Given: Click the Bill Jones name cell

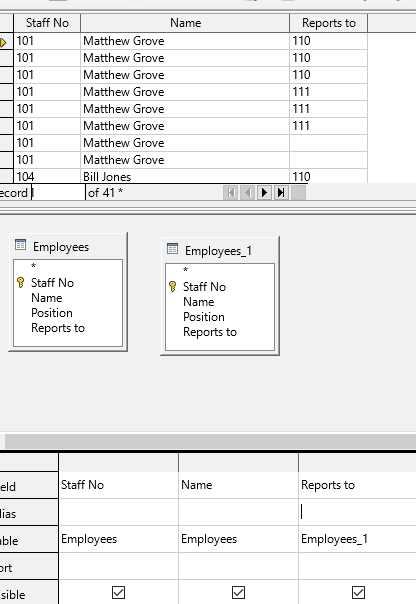Looking at the screenshot, I should (185, 176).
